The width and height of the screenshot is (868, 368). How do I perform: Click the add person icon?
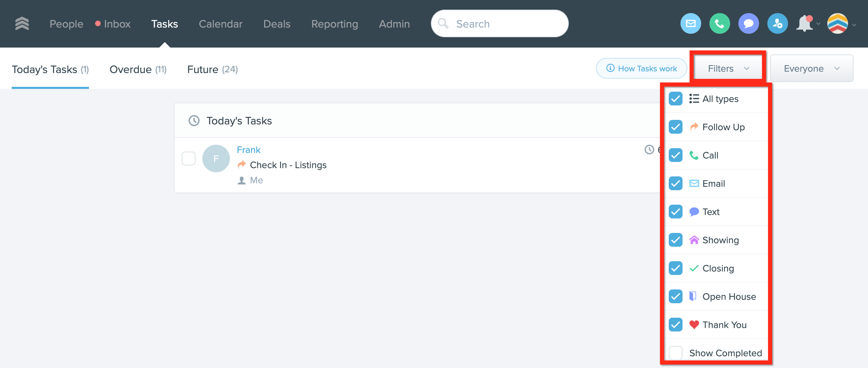[777, 23]
